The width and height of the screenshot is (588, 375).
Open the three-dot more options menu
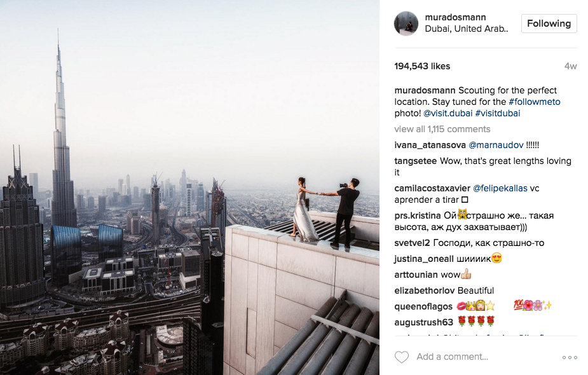point(570,357)
